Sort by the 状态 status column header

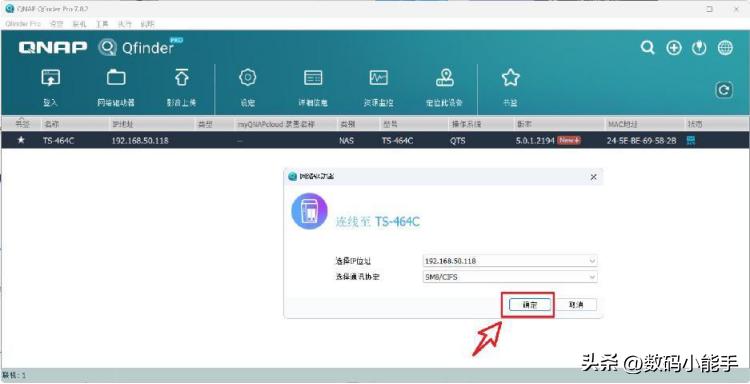click(695, 124)
